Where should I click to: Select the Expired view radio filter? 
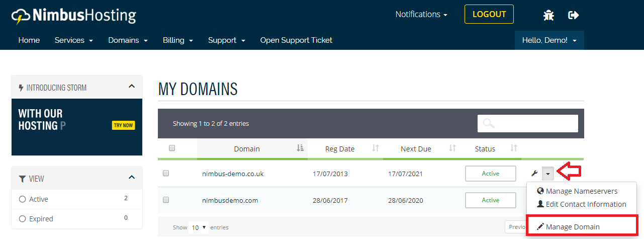(x=22, y=219)
